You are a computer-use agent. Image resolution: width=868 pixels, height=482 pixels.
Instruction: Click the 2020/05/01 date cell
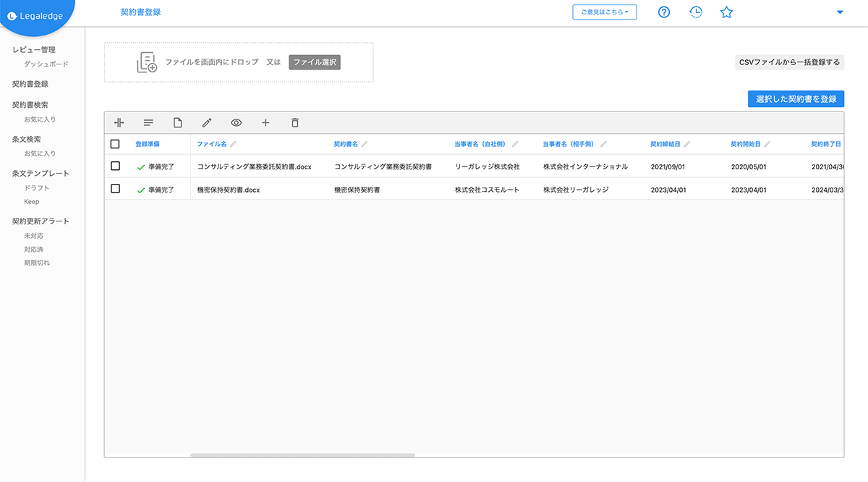pos(749,167)
